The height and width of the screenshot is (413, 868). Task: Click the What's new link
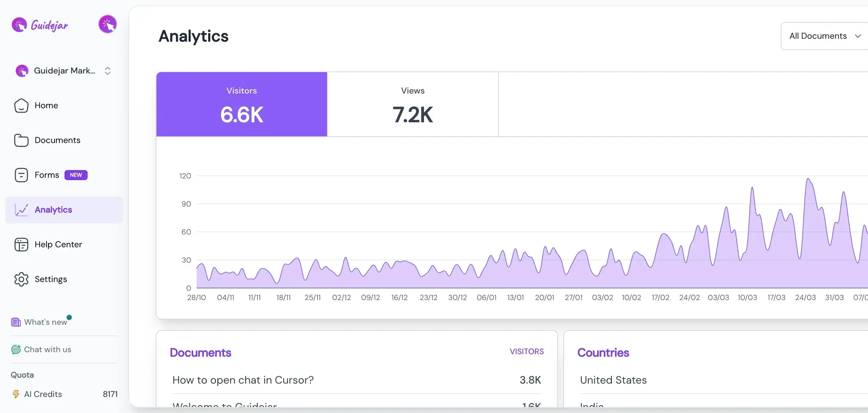tap(45, 322)
